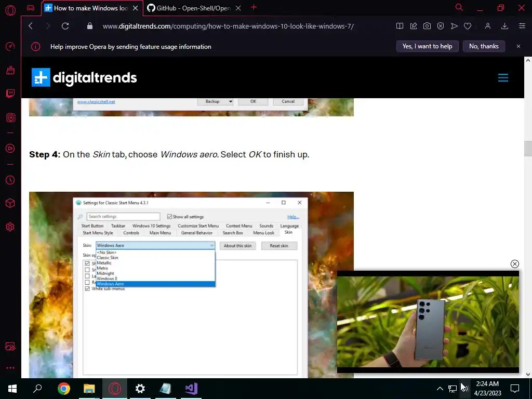
Task: Click 'Yes, I want to help' button
Action: pos(427,46)
